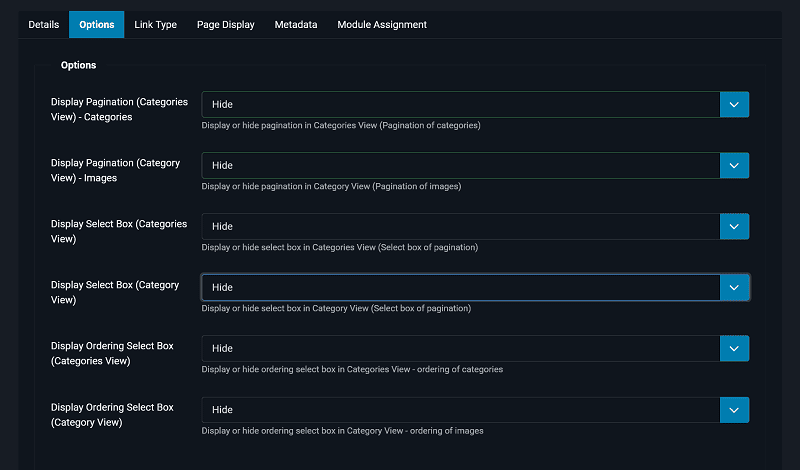The width and height of the screenshot is (800, 470).
Task: Expand focused Display Select Box (Category View) field
Action: tap(460, 287)
